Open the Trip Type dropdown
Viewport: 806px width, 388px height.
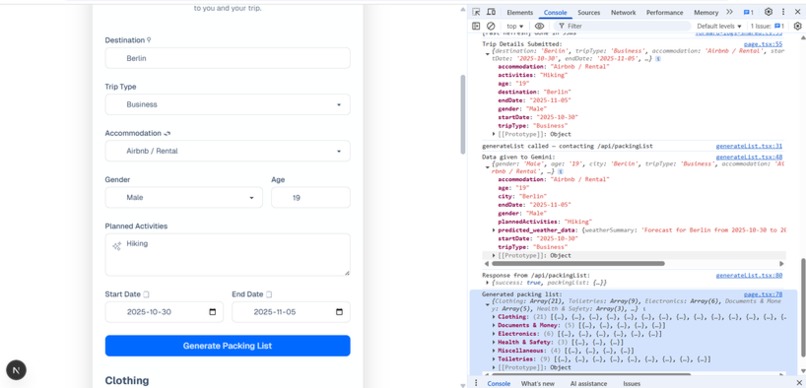[x=228, y=104]
